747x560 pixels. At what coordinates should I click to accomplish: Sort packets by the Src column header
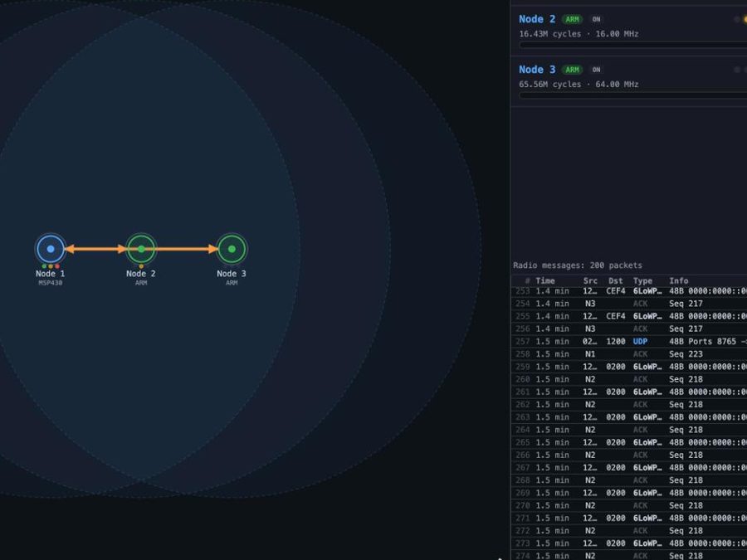(x=590, y=280)
